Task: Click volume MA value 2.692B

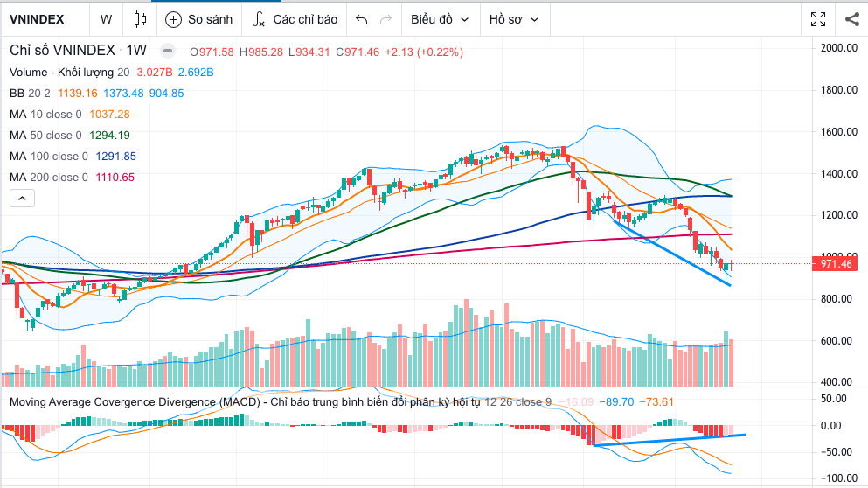Action: pos(196,72)
